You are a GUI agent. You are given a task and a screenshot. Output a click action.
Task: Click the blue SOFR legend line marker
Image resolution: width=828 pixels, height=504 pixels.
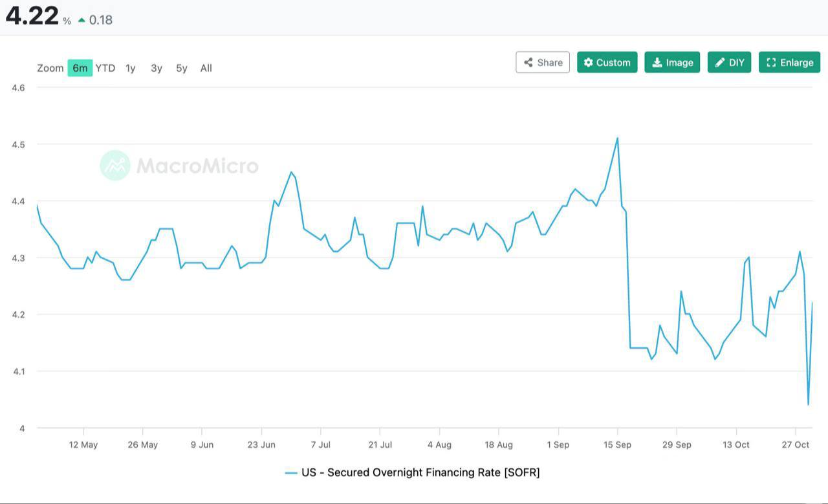291,473
